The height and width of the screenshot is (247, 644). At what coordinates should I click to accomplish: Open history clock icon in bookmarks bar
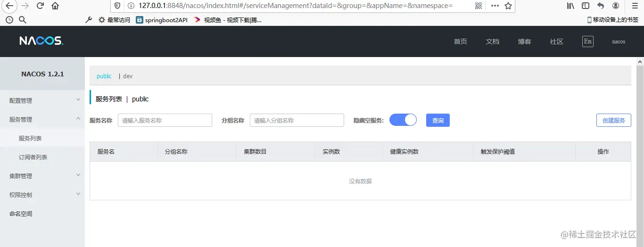(9, 20)
